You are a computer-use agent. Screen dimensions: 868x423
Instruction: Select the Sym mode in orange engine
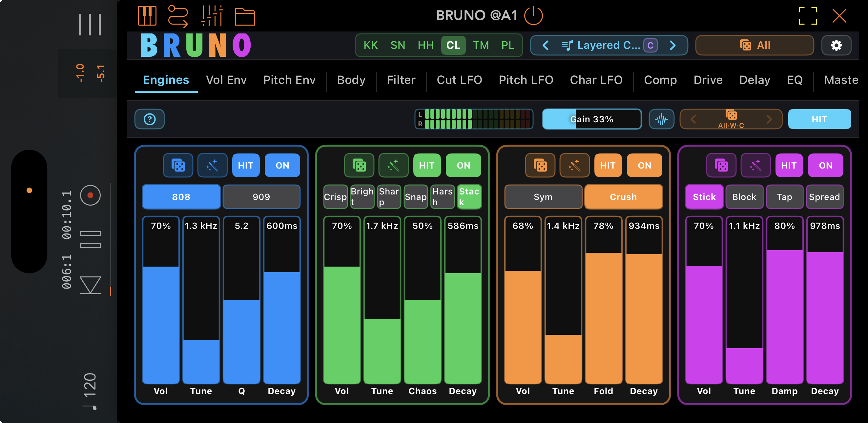pos(543,197)
